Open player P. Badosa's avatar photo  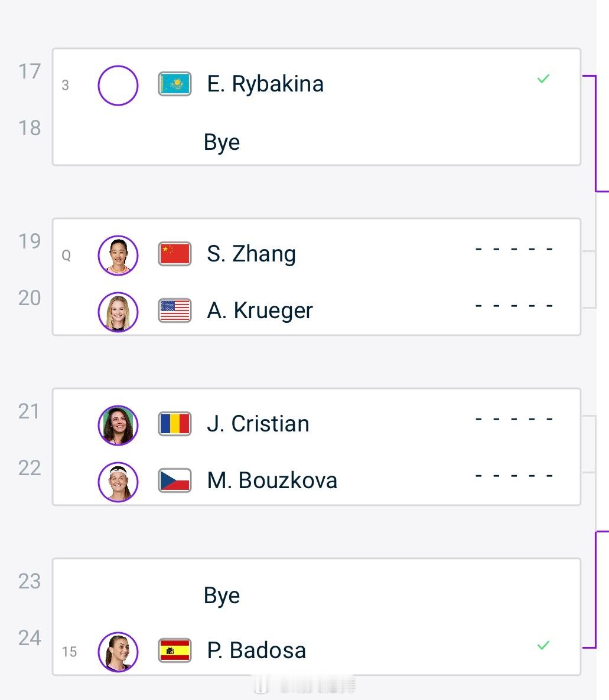pyautogui.click(x=118, y=652)
